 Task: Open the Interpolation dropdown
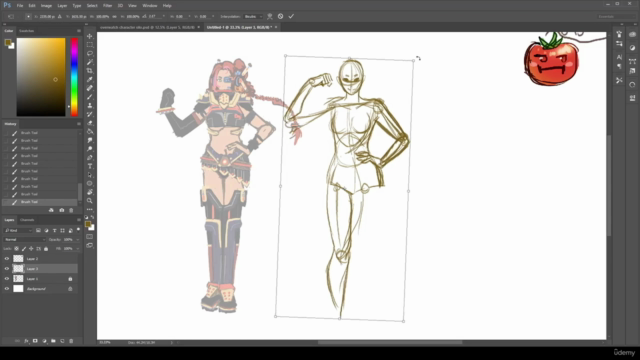coord(253,17)
